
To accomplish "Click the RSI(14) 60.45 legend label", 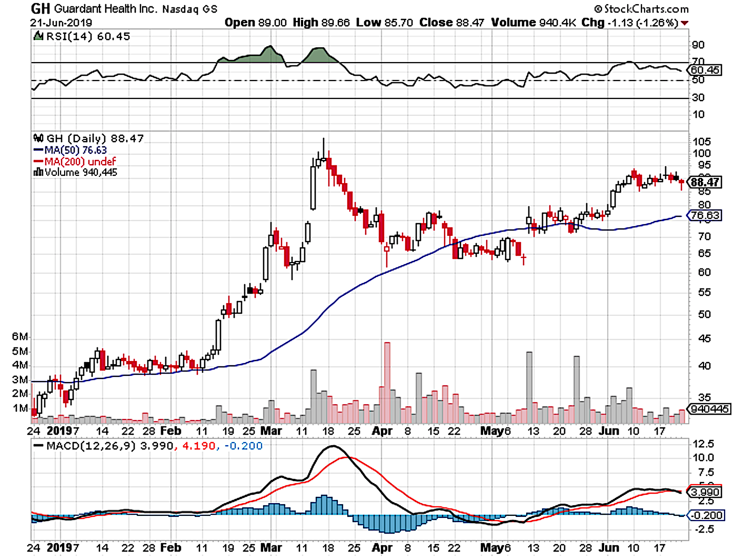I will click(88, 36).
